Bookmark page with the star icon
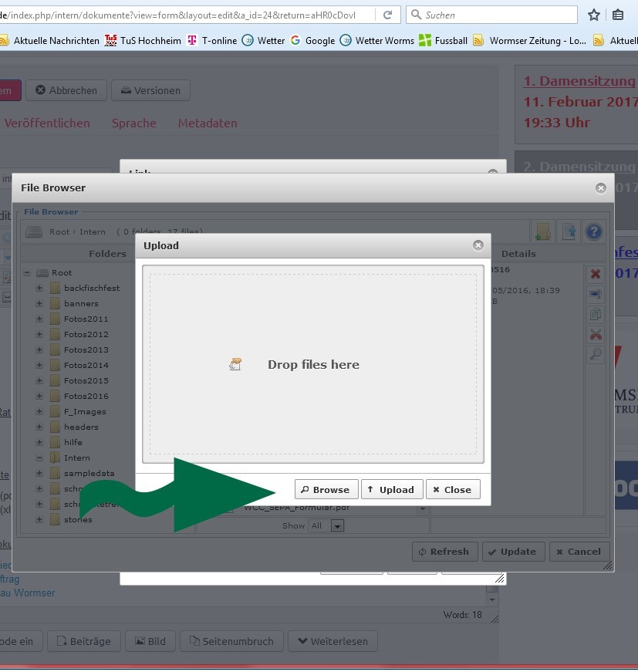 pyautogui.click(x=594, y=15)
